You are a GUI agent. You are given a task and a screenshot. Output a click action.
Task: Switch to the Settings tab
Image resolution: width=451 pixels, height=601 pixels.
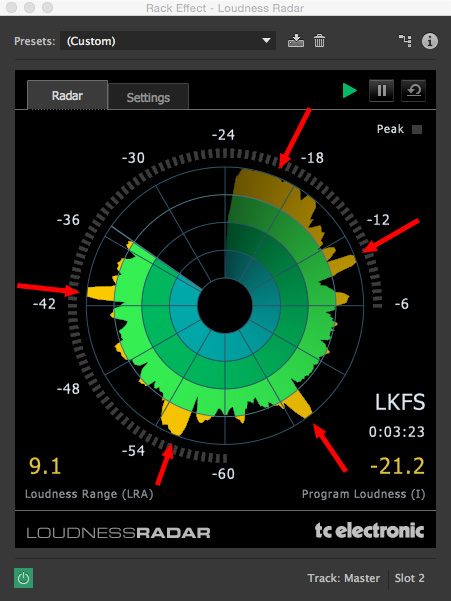click(x=148, y=97)
